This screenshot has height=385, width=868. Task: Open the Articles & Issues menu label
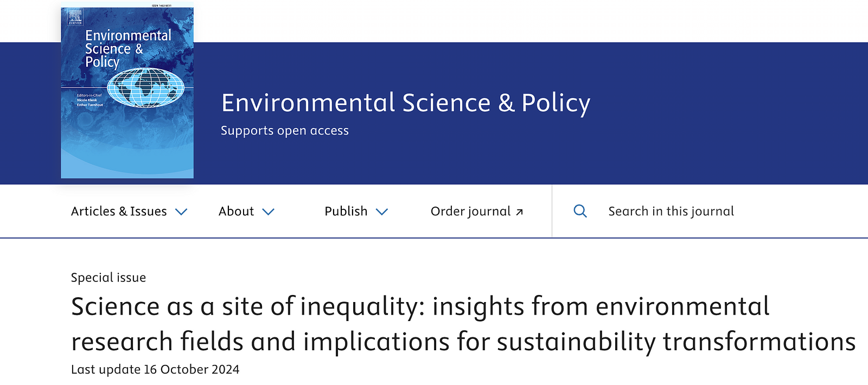(x=119, y=211)
